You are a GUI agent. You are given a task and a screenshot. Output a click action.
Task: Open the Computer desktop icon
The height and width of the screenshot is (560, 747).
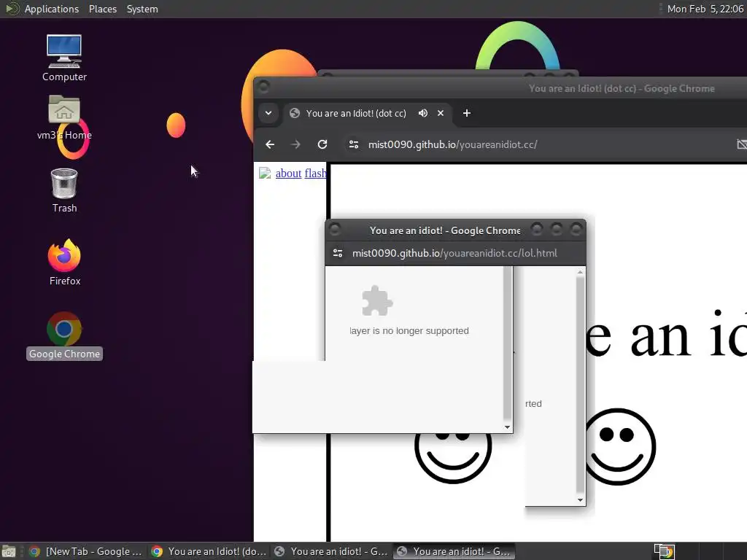64,58
